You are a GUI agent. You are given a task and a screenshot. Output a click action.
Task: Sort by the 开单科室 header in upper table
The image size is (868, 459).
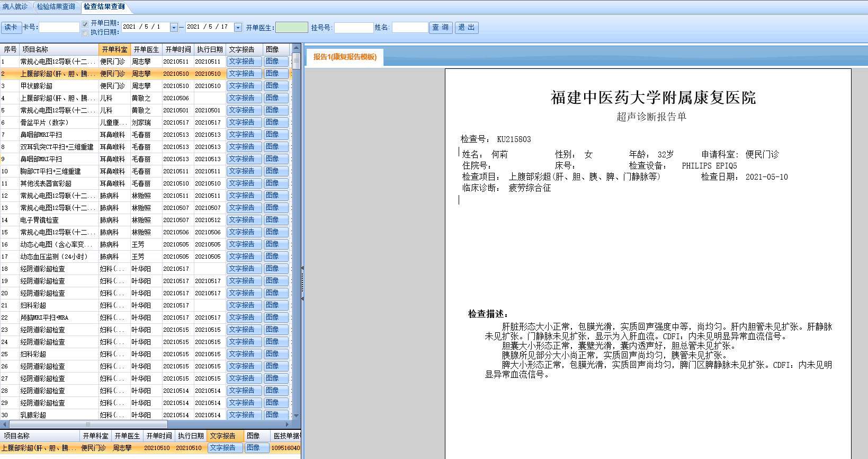(x=114, y=49)
